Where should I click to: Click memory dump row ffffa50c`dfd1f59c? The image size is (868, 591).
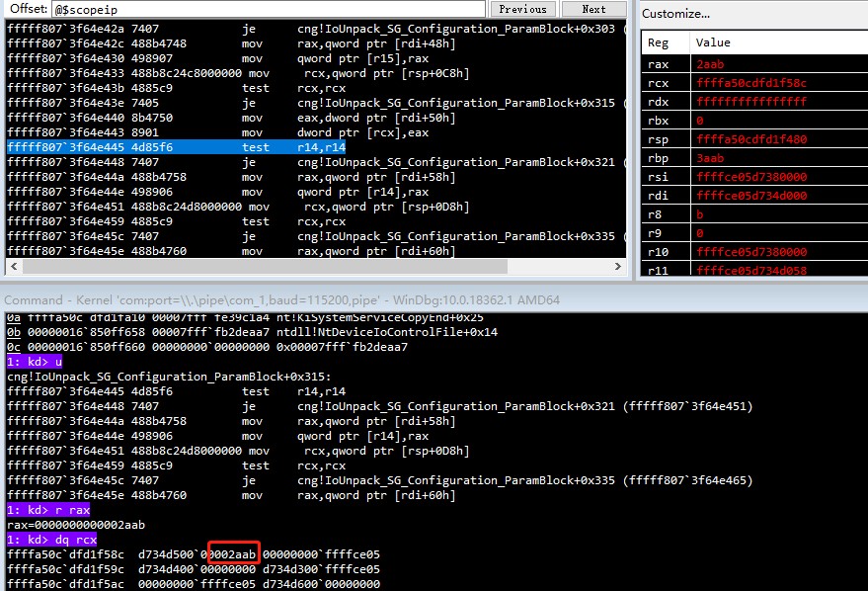(x=194, y=569)
